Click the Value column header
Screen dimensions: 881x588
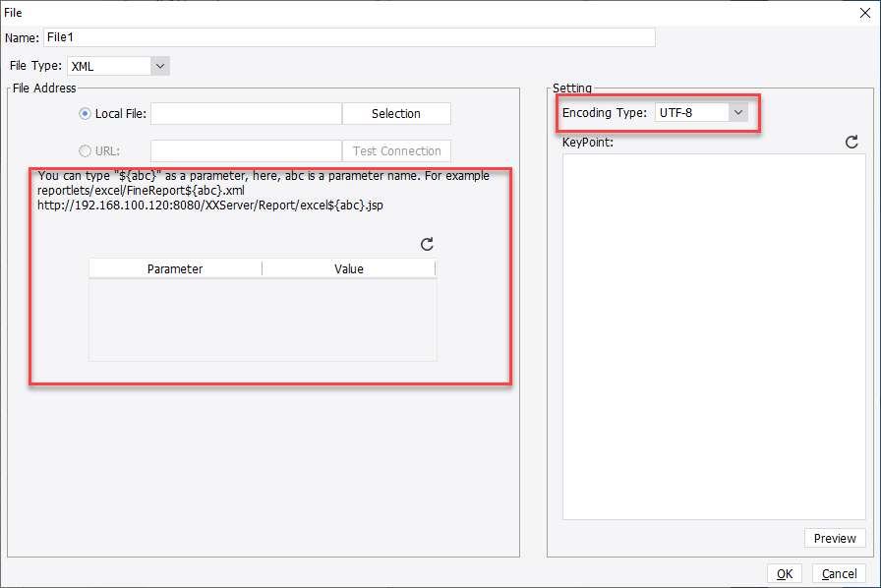tap(348, 267)
